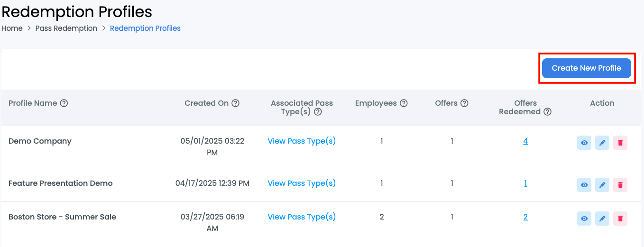This screenshot has height=247, width=644.
Task: Delete the Boston Store - Summer Sale profile
Action: point(620,219)
